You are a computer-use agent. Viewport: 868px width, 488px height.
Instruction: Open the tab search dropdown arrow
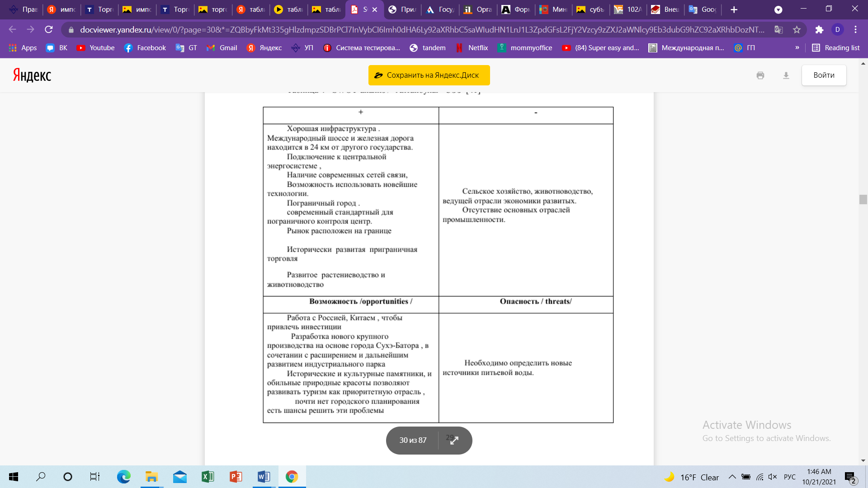pyautogui.click(x=778, y=9)
